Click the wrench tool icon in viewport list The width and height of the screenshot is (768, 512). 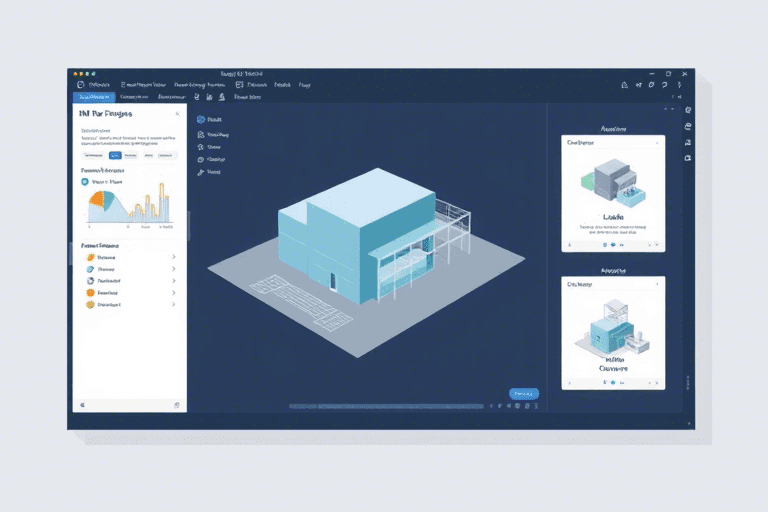pos(201,172)
